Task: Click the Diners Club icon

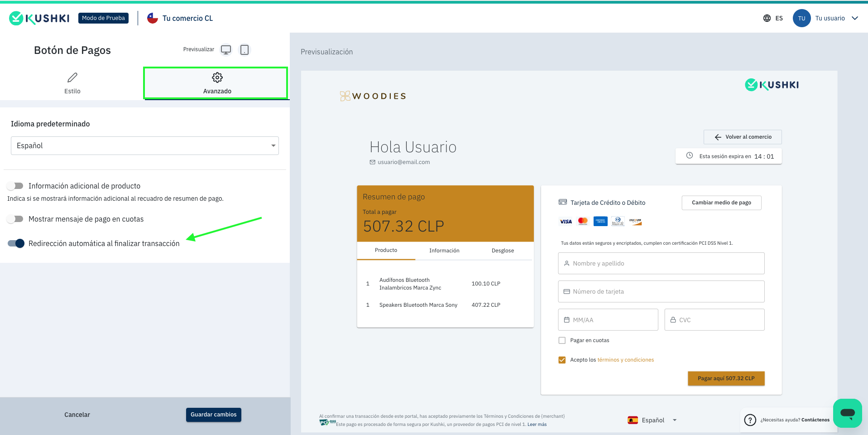Action: tap(618, 221)
